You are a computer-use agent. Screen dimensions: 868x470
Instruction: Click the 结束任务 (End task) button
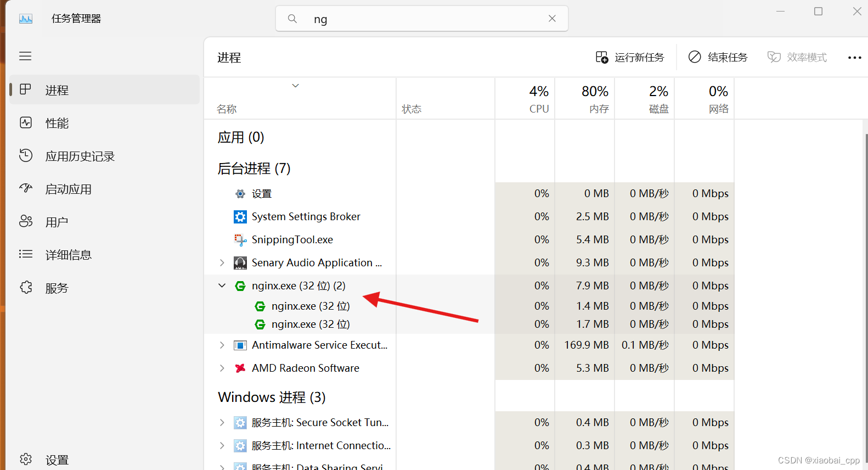(x=718, y=57)
